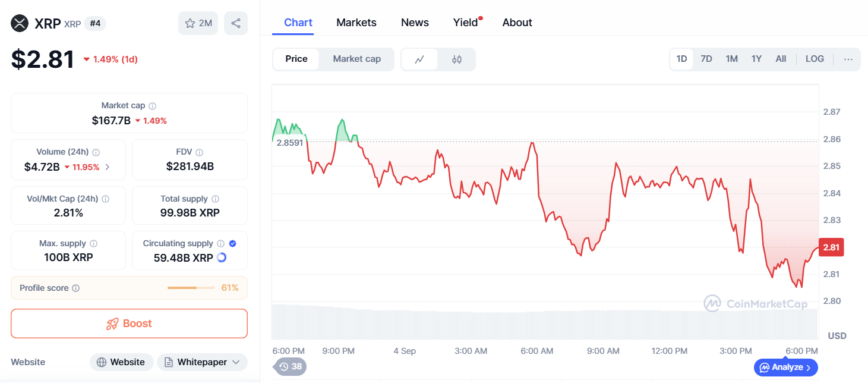
Task: Click the Market cap info icon
Action: (153, 106)
